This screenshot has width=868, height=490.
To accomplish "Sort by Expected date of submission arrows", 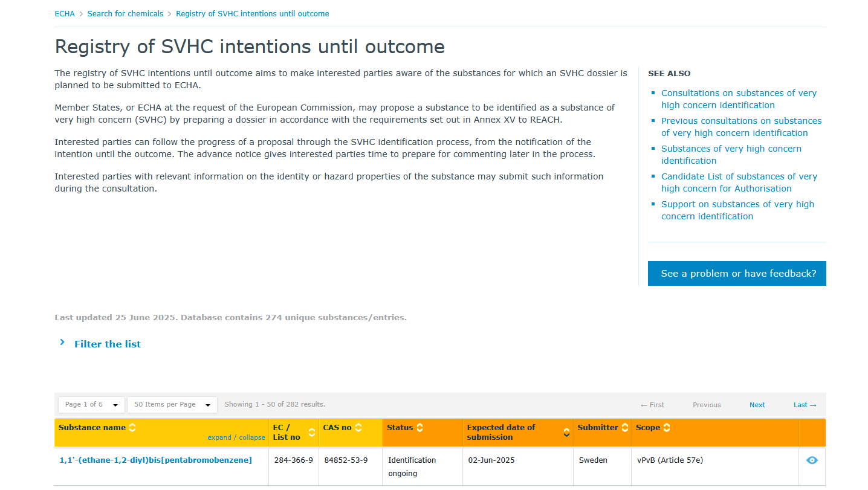I will pyautogui.click(x=567, y=432).
